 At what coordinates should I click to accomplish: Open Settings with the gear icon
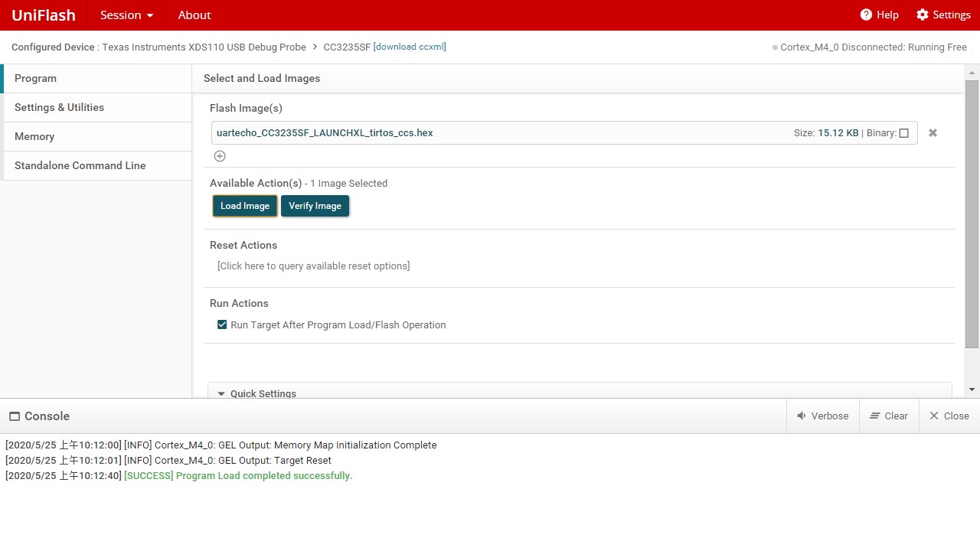click(943, 15)
